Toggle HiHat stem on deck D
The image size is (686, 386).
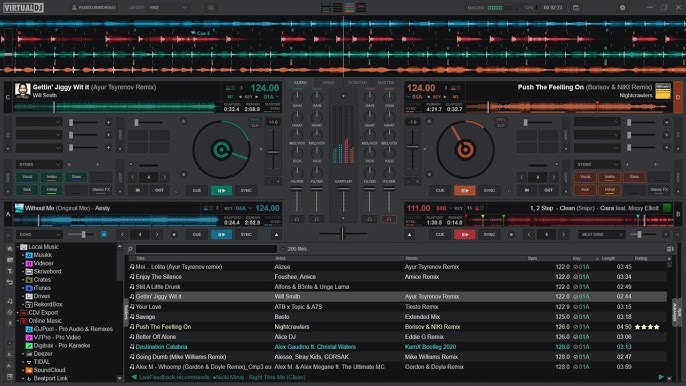[x=609, y=190]
